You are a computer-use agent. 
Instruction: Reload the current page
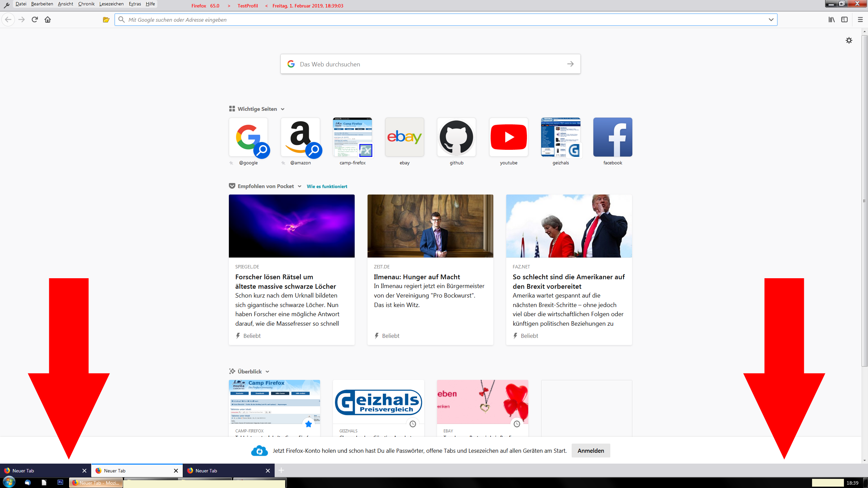(x=35, y=20)
